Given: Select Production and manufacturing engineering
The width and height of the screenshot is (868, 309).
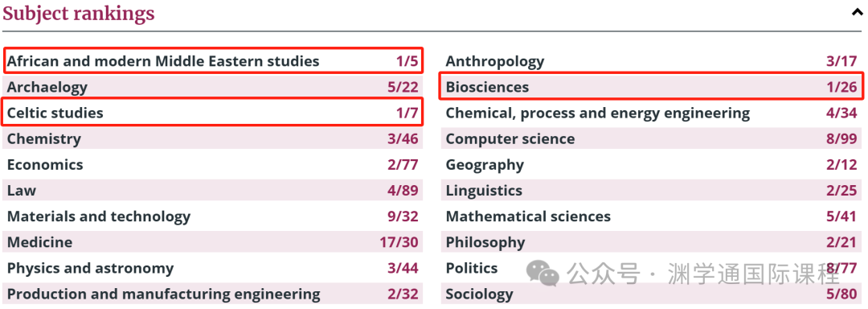Looking at the screenshot, I should pos(213,294).
